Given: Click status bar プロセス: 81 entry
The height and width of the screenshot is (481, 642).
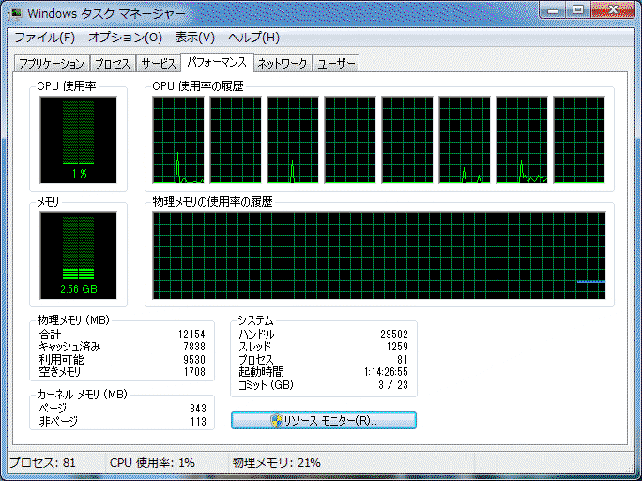Looking at the screenshot, I should pos(43,463).
